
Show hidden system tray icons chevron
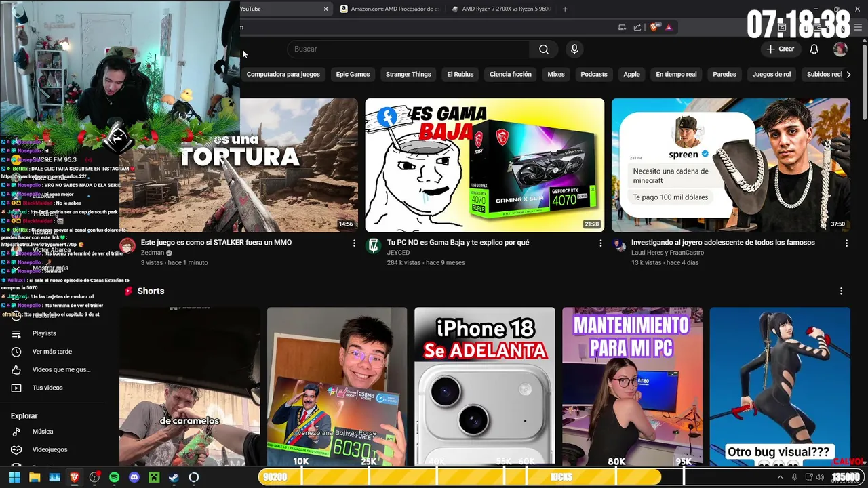pos(780,477)
